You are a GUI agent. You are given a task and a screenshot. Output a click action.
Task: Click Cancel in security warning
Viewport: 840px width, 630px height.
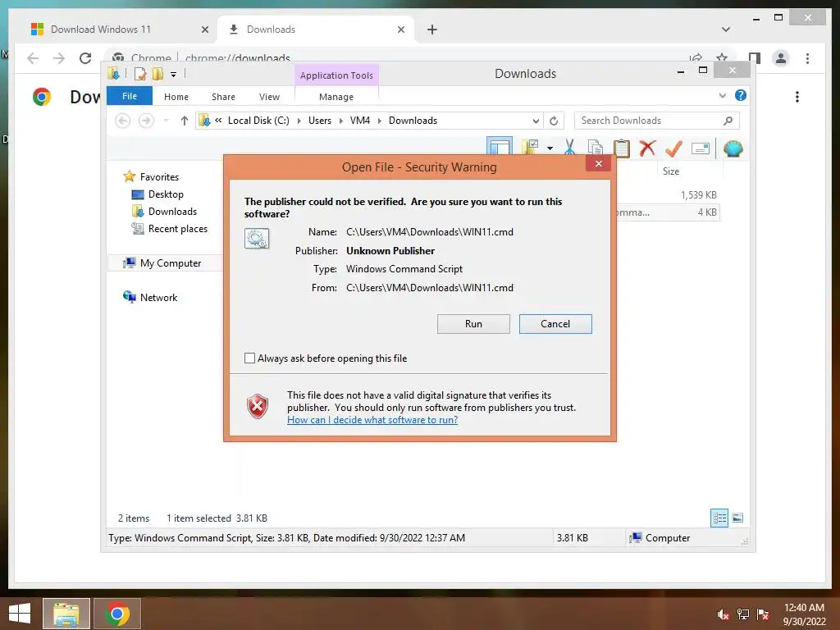click(555, 323)
